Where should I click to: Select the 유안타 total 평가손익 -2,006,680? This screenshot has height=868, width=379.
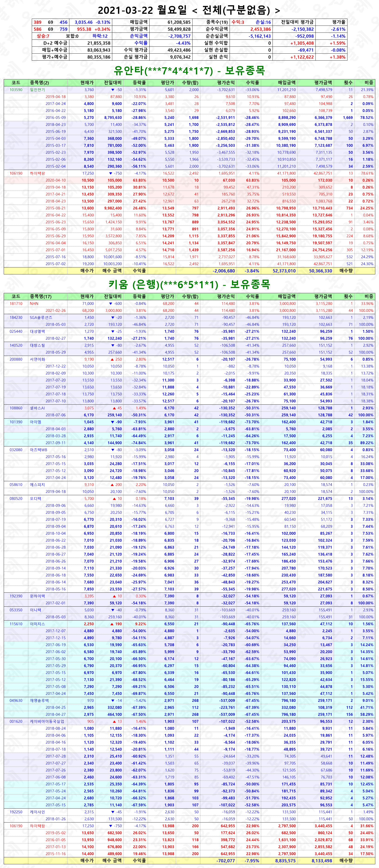pyautogui.click(x=224, y=271)
